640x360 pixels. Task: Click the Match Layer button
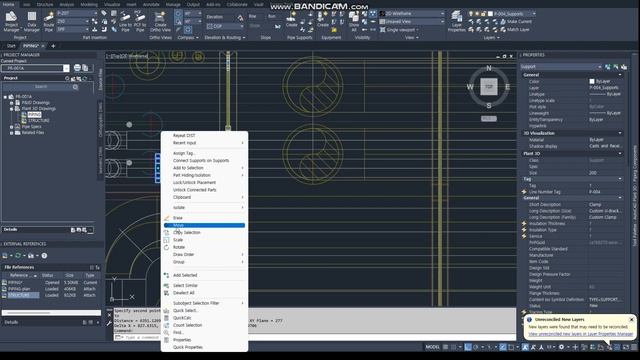515,30
